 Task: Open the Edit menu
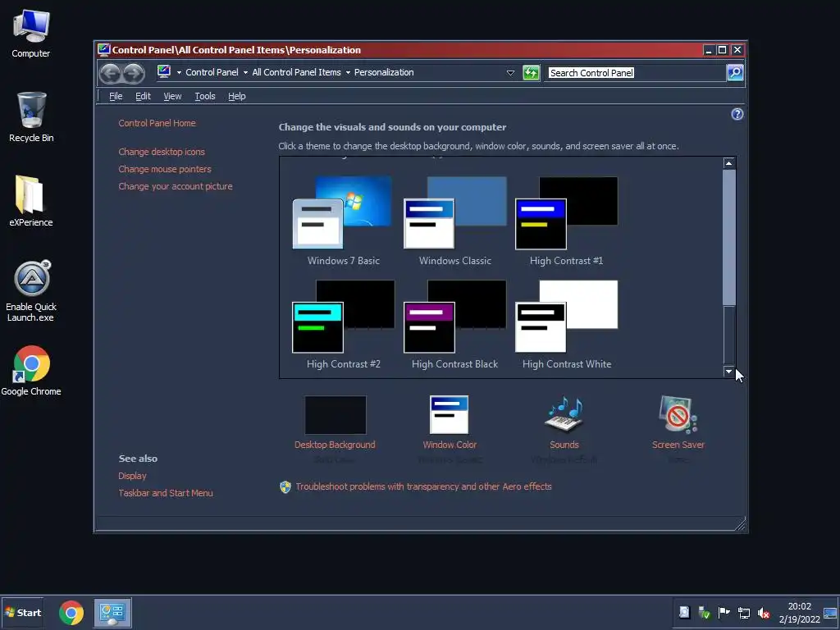click(x=143, y=97)
